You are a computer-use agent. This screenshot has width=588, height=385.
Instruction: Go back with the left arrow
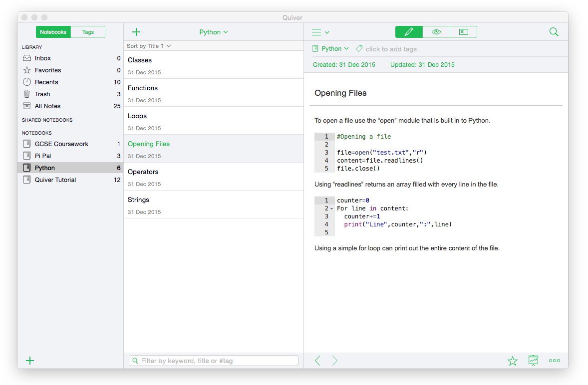click(x=317, y=361)
